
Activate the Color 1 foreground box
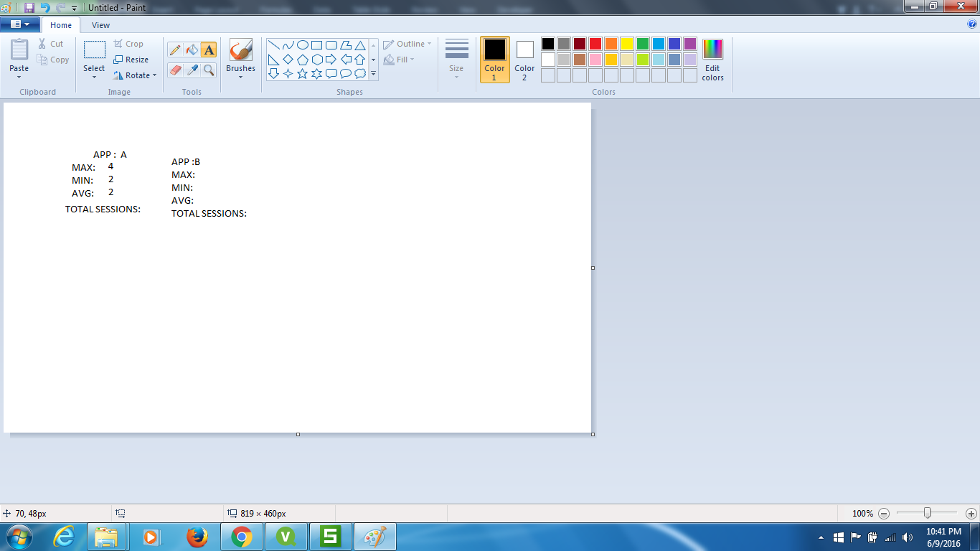click(494, 59)
